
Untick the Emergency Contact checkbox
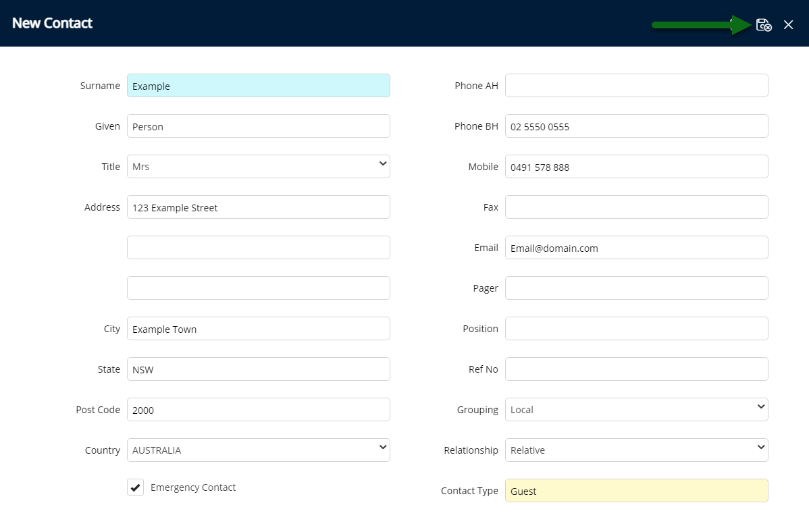tap(136, 487)
